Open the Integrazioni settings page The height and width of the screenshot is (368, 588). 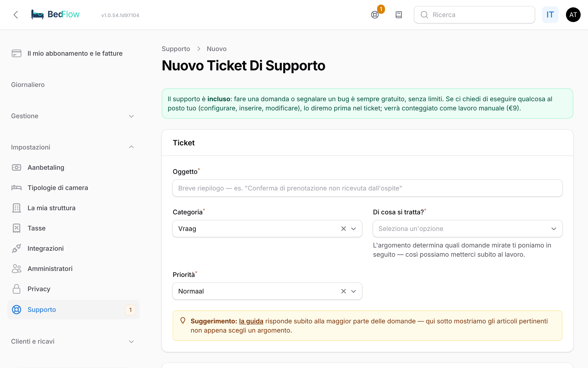(73, 248)
